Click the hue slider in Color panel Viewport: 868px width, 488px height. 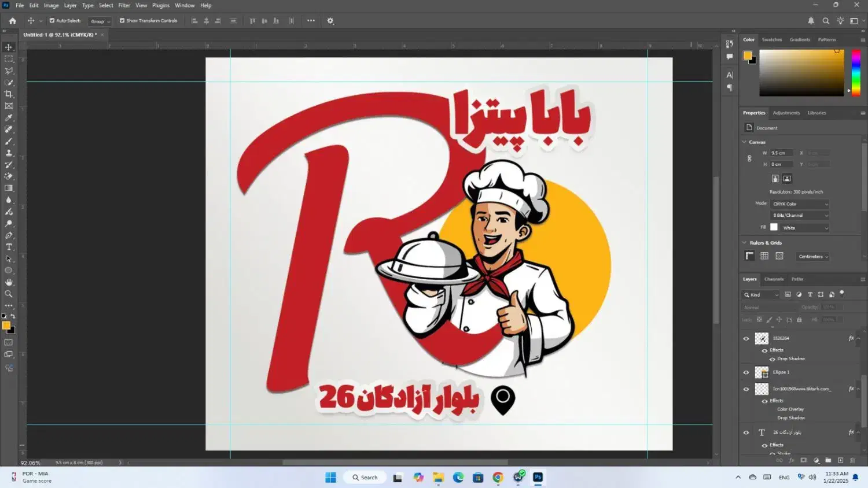pos(855,72)
